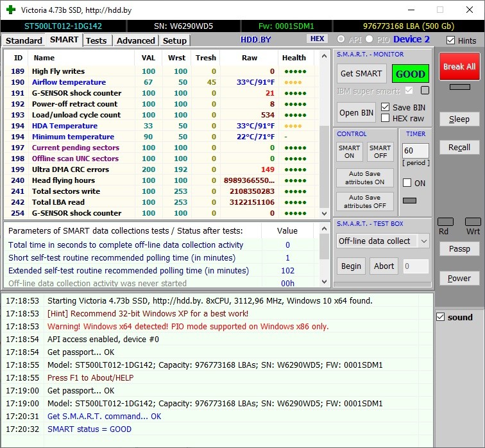The image size is (485, 448).
Task: Click the SMART ON button
Action: 349,151
